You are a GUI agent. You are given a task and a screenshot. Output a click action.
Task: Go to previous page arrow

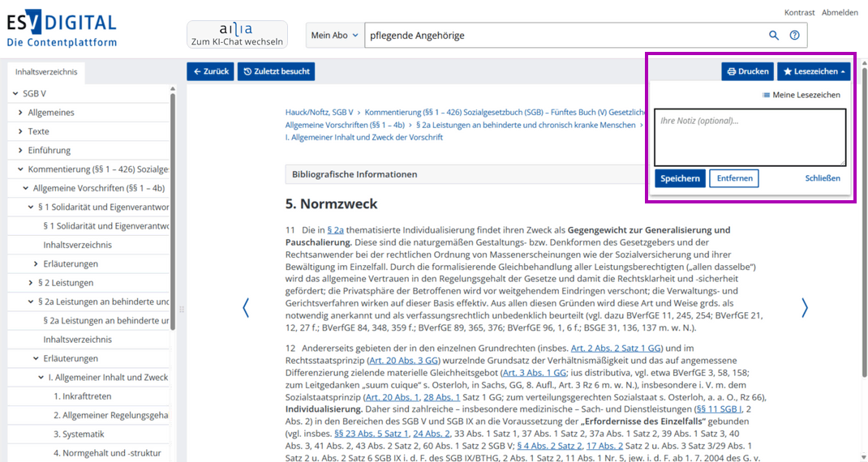246,308
